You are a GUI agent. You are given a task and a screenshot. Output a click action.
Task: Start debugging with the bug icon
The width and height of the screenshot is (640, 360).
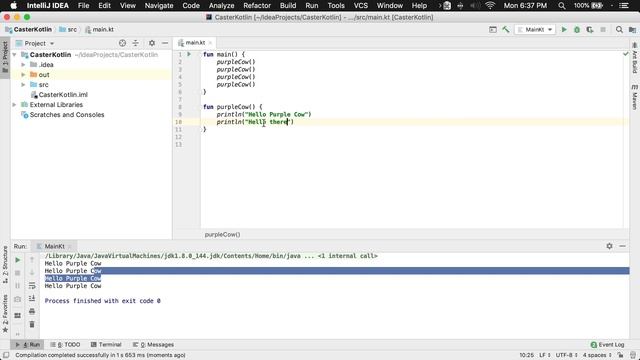coord(577,29)
